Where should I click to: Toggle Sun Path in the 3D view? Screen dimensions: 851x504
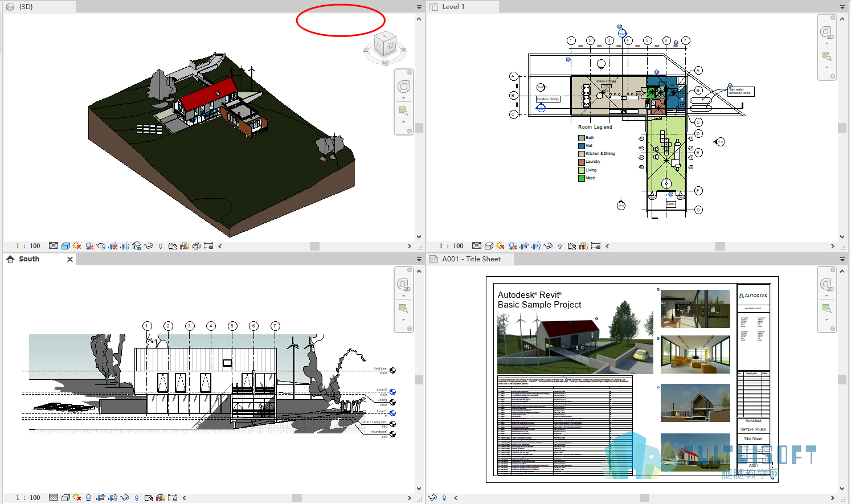click(77, 246)
